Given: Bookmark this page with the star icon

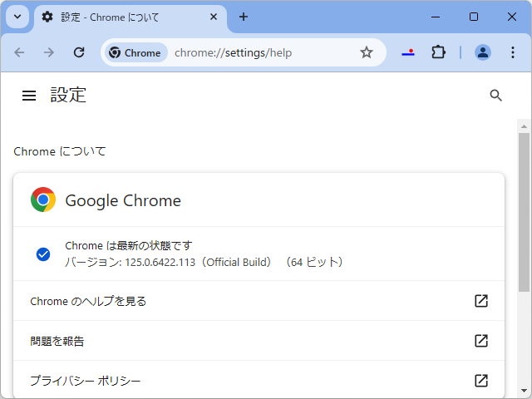Looking at the screenshot, I should click(366, 52).
